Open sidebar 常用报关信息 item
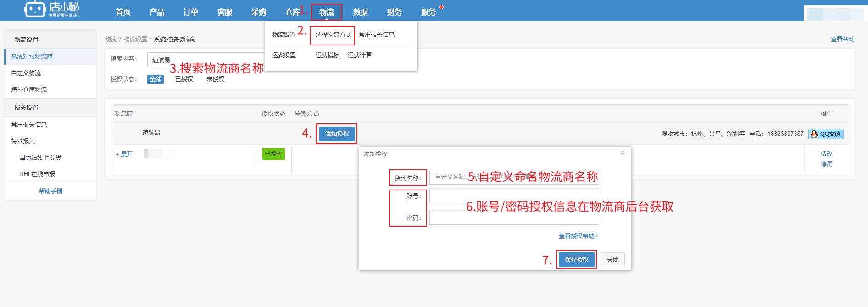The image size is (868, 307). click(50, 125)
